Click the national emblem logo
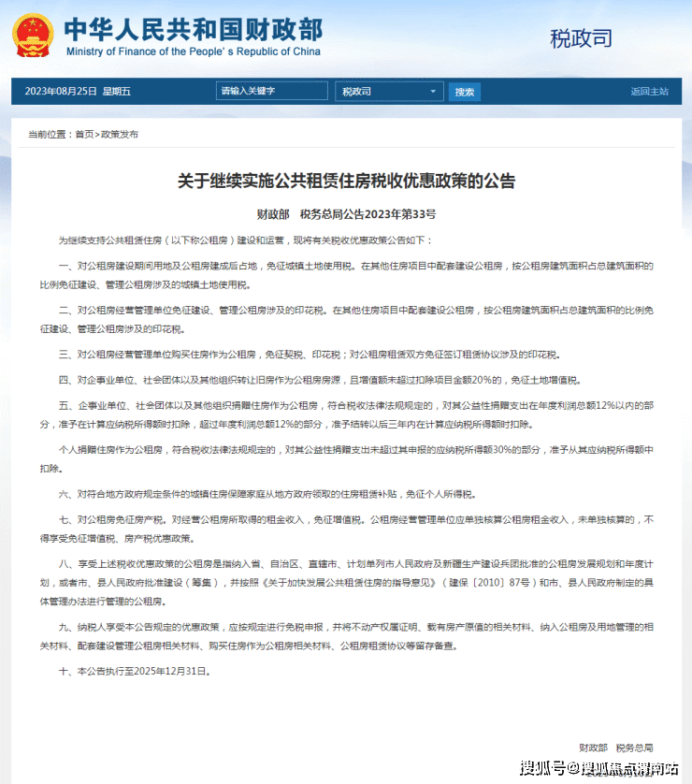 tap(33, 35)
